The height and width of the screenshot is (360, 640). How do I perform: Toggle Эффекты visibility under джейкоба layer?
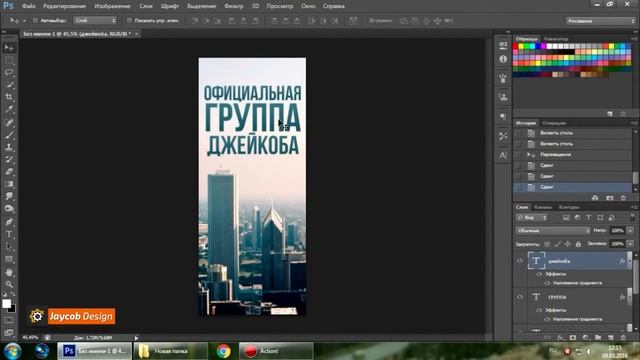tap(539, 274)
